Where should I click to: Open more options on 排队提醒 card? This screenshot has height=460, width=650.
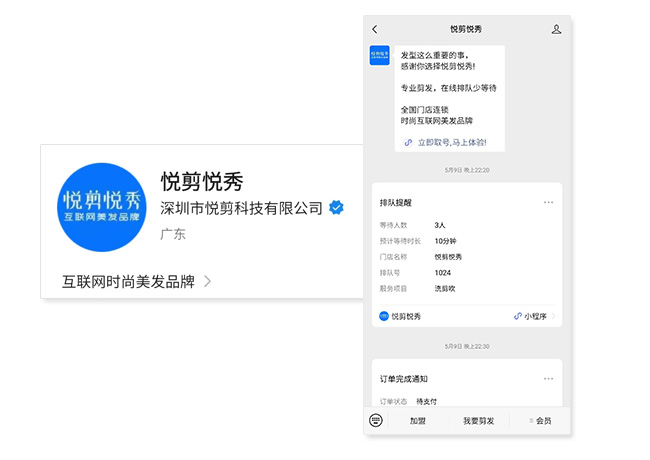[x=548, y=202]
